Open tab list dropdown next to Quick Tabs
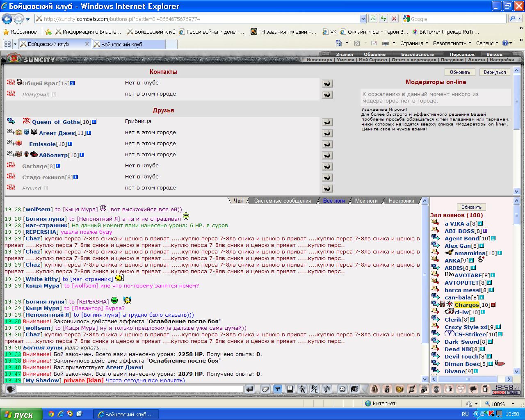This screenshot has width=525, height=420. click(x=16, y=44)
